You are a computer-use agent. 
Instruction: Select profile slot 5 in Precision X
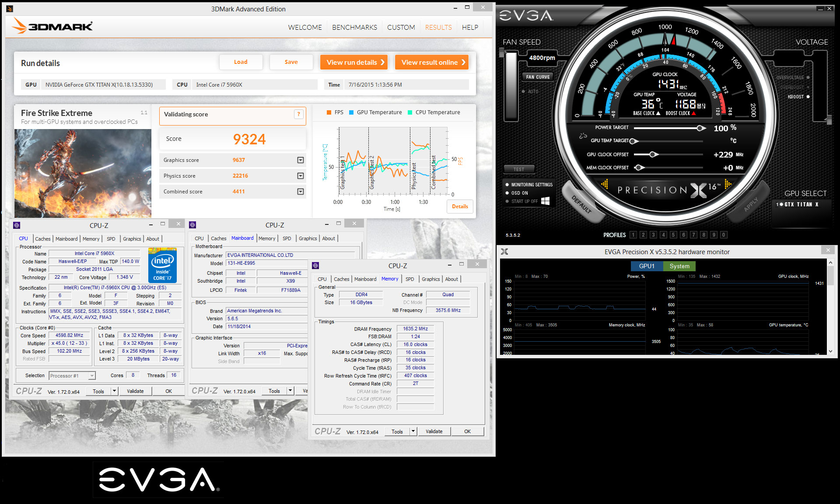pos(673,235)
